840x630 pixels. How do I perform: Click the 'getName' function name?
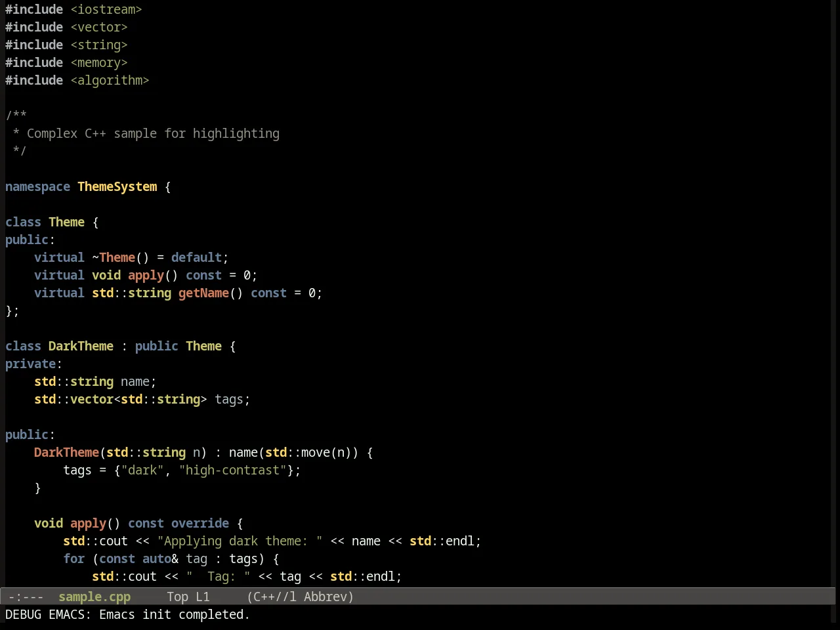[x=203, y=293]
